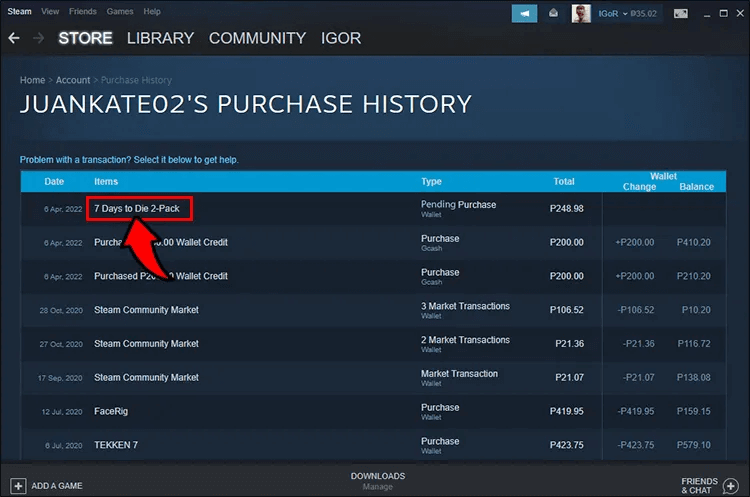Open the Help menu
The image size is (750, 497).
152,11
